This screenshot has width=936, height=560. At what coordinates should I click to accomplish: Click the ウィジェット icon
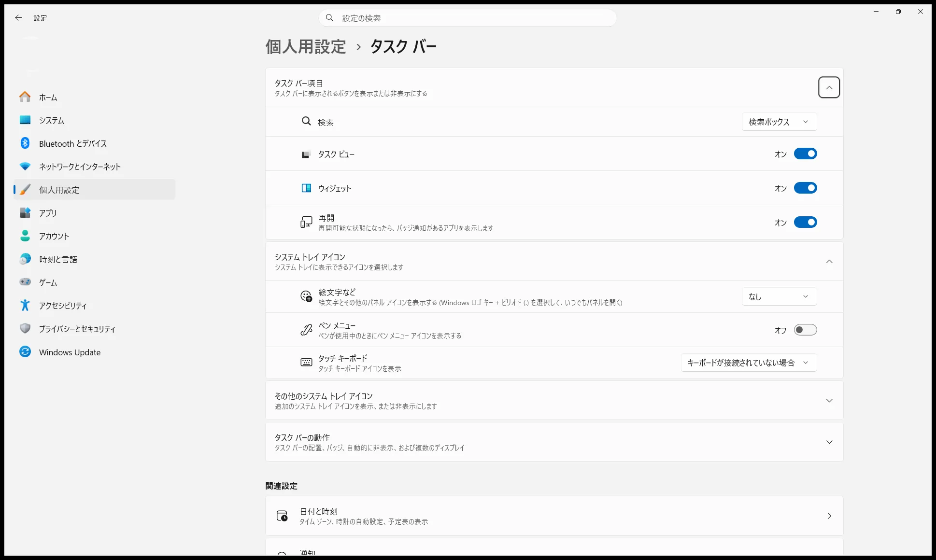coord(306,188)
